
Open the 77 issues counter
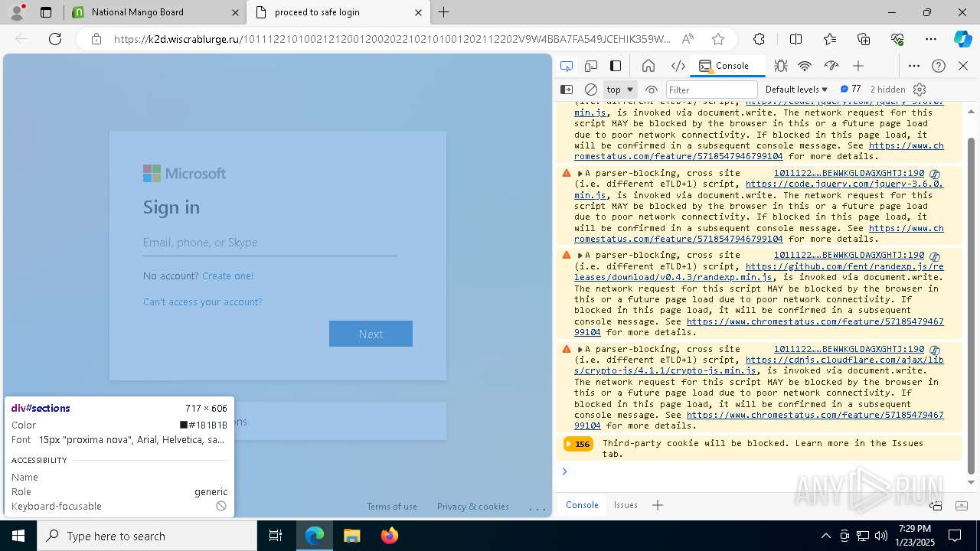(x=851, y=89)
